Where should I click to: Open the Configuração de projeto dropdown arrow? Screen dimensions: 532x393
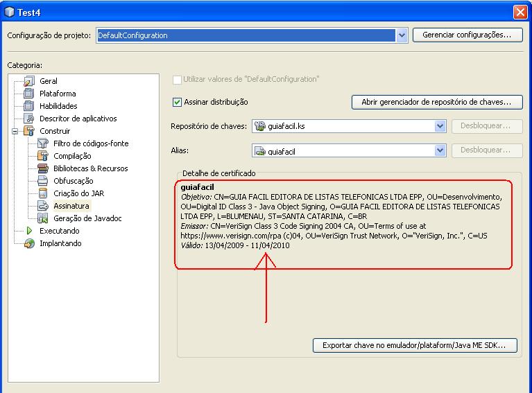coord(402,35)
